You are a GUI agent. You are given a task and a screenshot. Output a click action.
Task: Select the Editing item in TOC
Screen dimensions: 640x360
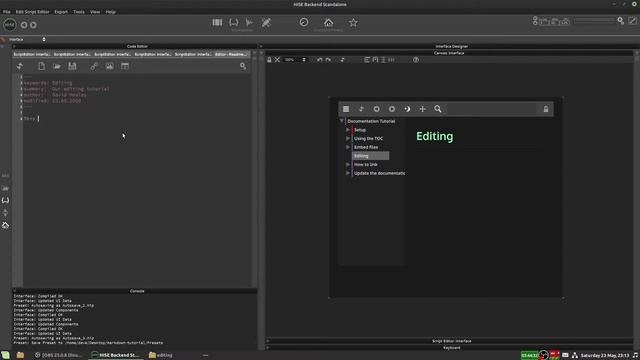[370, 156]
